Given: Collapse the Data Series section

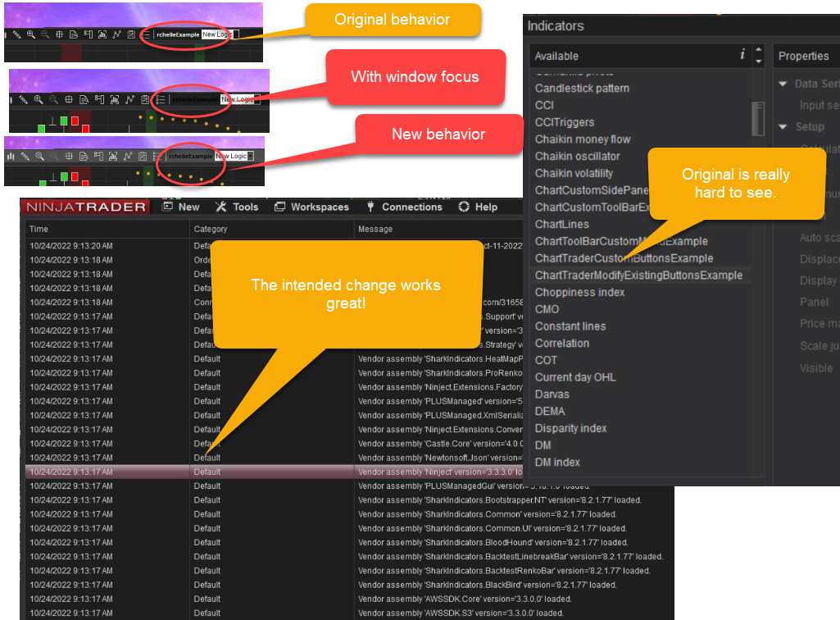Looking at the screenshot, I should 781,84.
